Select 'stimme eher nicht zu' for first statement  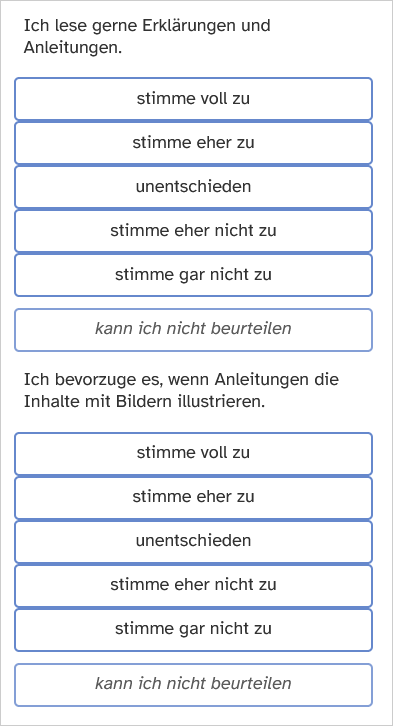pyautogui.click(x=193, y=231)
